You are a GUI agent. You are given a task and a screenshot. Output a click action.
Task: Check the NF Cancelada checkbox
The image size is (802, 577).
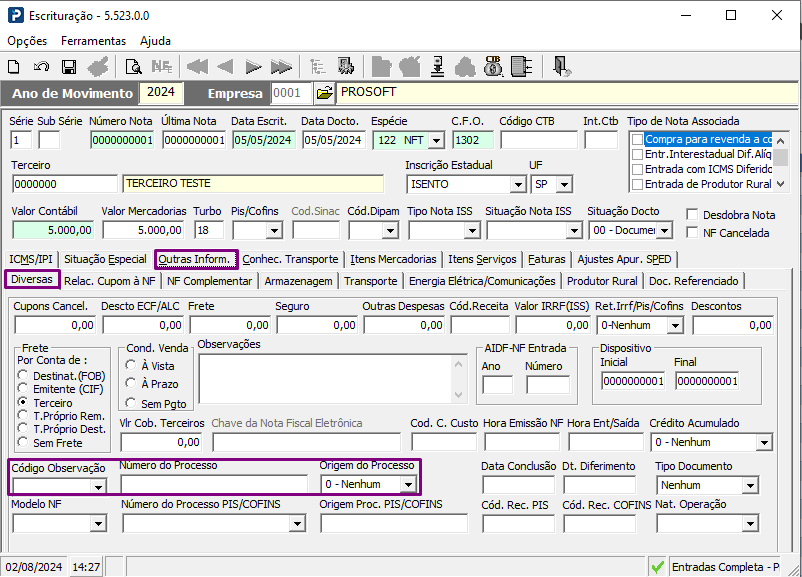coord(693,233)
